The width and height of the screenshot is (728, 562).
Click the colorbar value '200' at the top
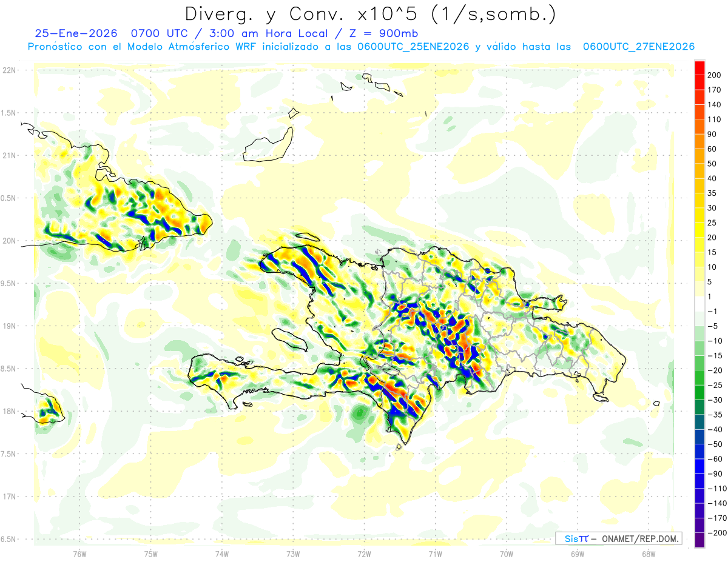pyautogui.click(x=715, y=75)
